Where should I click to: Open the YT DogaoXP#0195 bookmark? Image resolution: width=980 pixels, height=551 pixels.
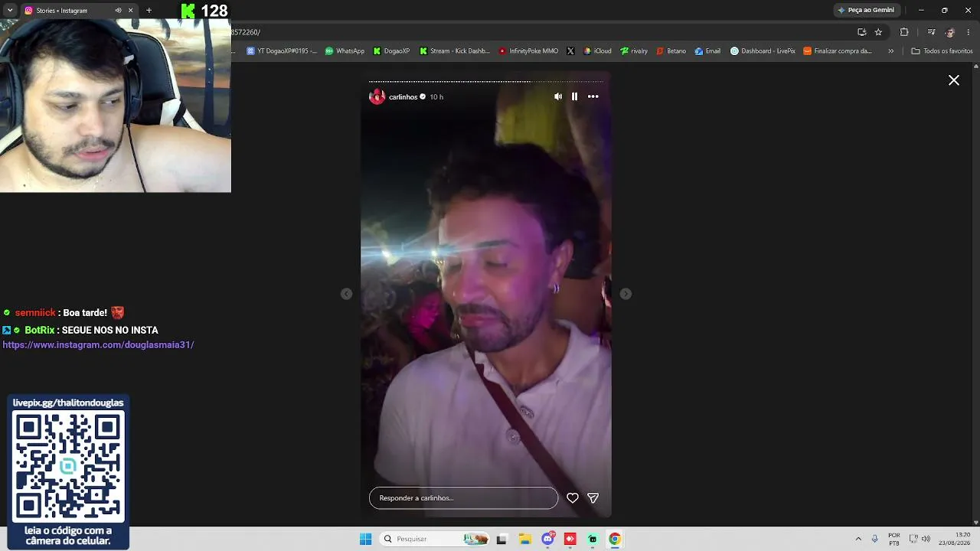tap(282, 51)
